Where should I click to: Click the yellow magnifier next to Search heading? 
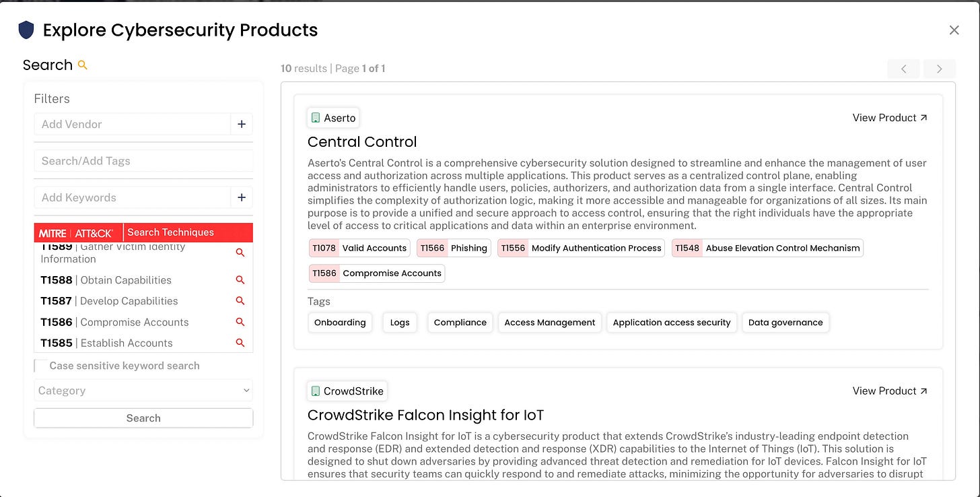pyautogui.click(x=83, y=65)
